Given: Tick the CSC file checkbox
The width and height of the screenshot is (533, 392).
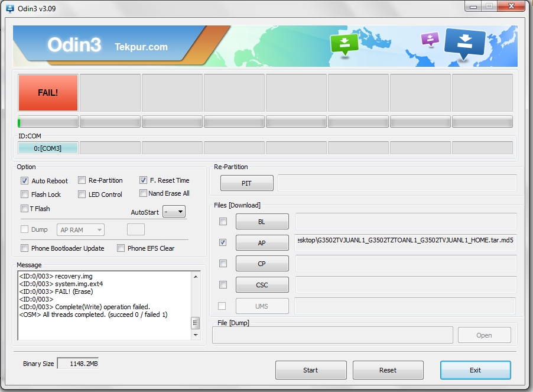Looking at the screenshot, I should point(223,284).
